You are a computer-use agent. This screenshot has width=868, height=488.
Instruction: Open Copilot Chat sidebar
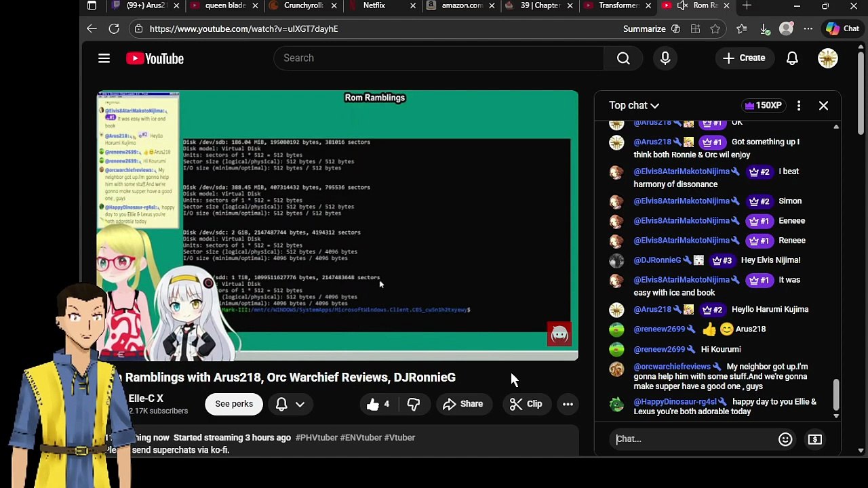coord(842,28)
